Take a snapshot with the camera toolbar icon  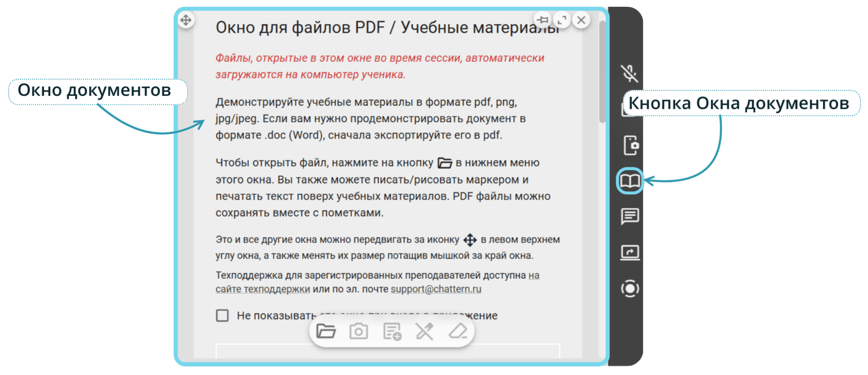[359, 331]
